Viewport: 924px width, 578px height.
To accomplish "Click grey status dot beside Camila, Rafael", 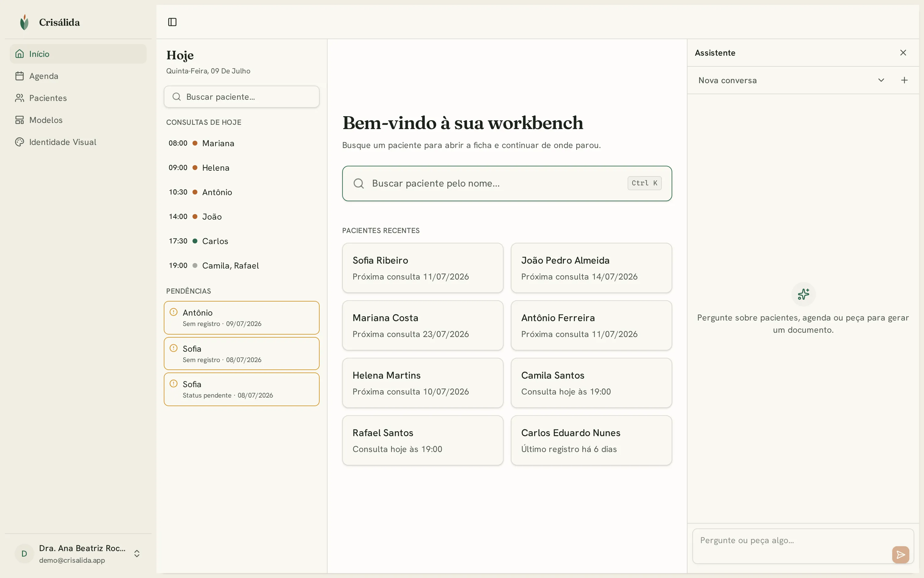I will pyautogui.click(x=195, y=265).
